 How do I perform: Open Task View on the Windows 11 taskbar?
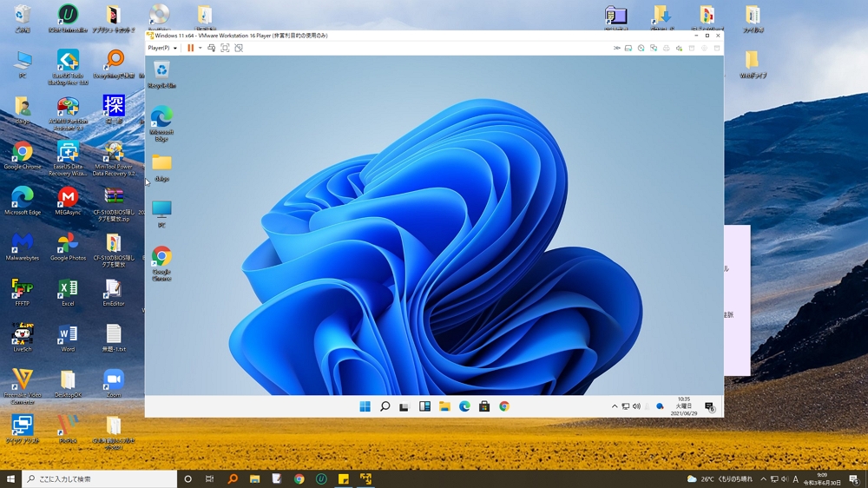[404, 406]
